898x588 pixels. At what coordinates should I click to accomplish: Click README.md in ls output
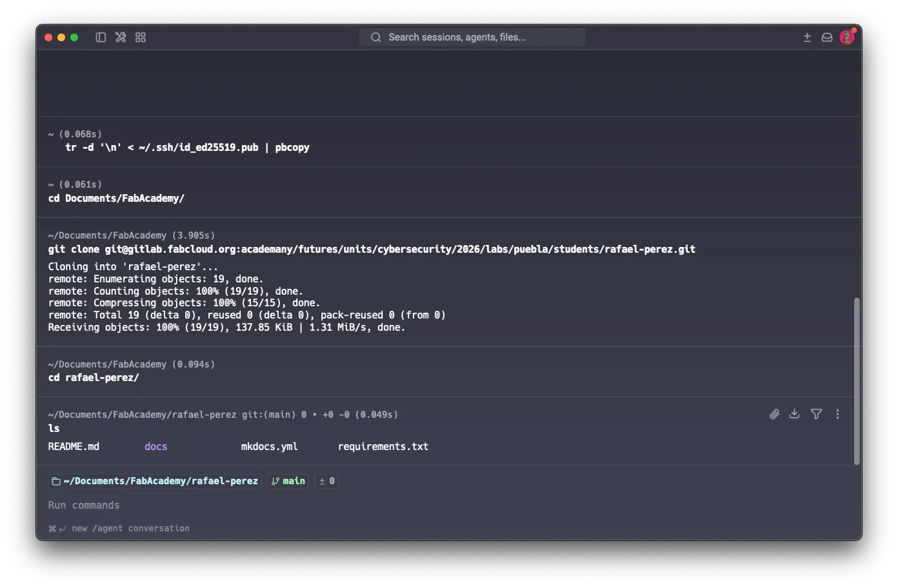point(74,446)
